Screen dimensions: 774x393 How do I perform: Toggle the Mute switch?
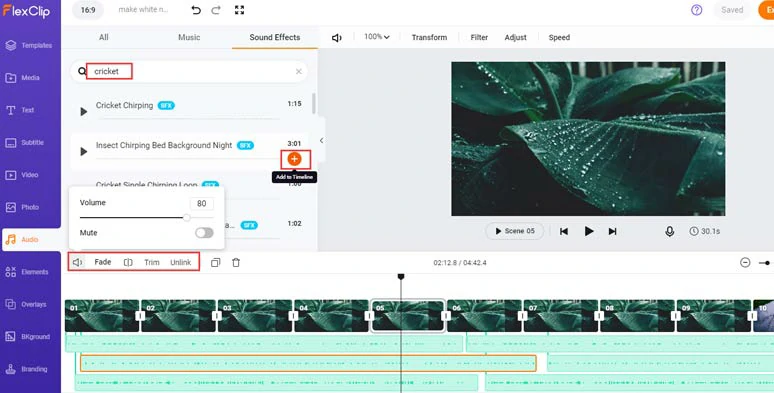point(204,233)
